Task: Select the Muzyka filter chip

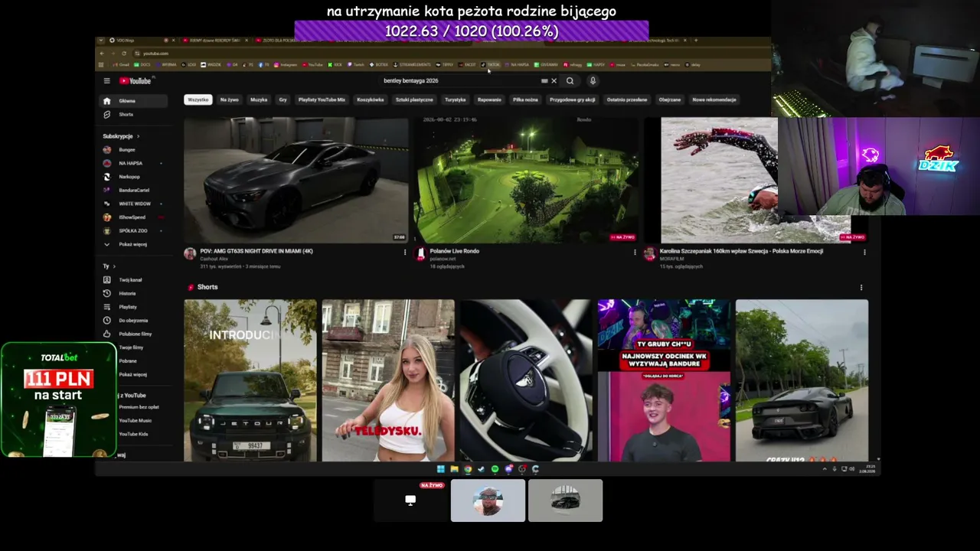Action: point(259,99)
